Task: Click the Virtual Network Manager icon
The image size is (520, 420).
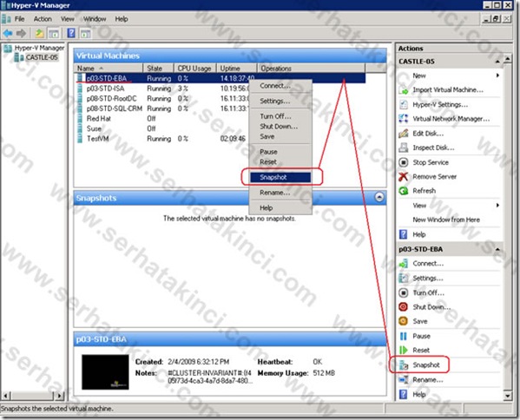Action: 404,119
